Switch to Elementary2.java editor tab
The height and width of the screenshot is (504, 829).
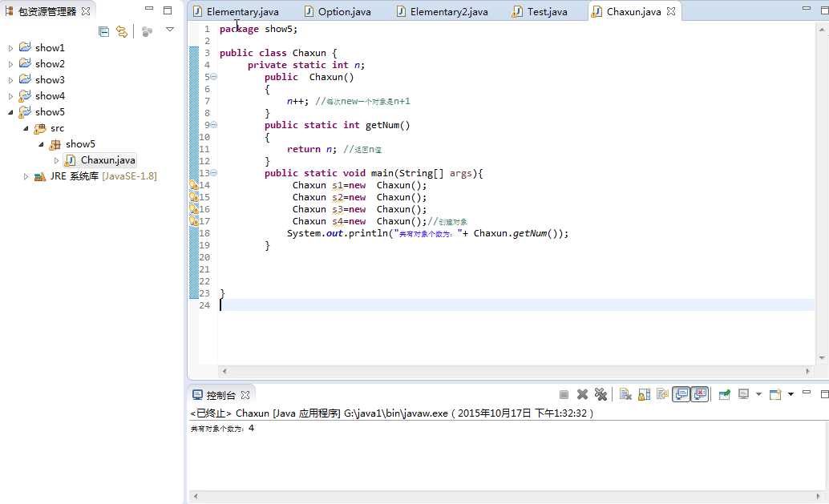(449, 12)
